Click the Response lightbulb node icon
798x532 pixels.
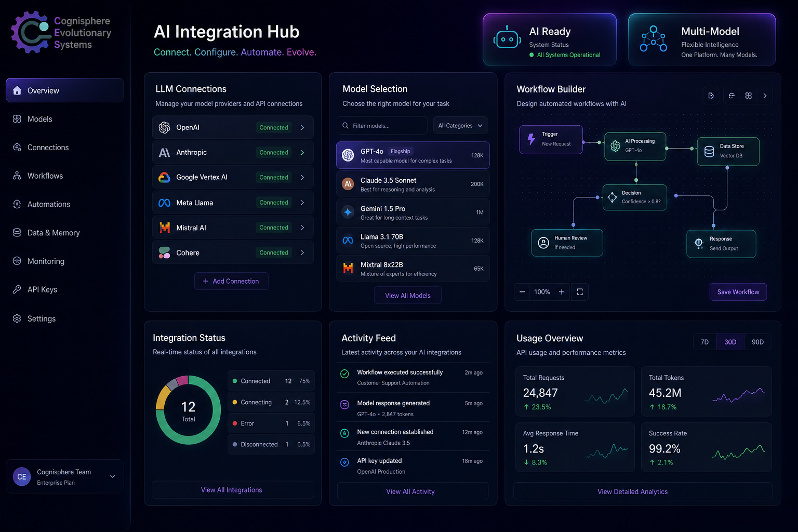click(x=699, y=243)
